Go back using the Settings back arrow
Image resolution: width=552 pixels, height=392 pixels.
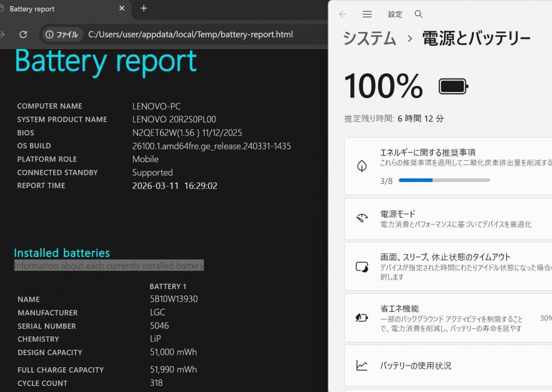click(343, 14)
